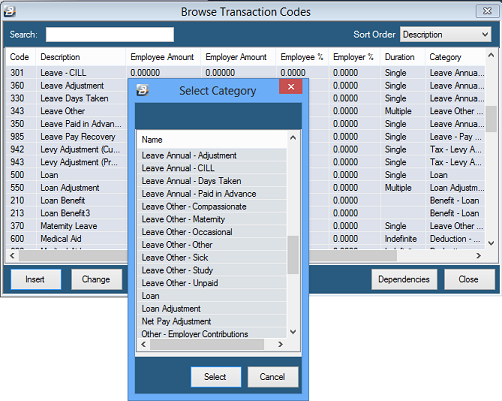Select 'Other - Employer Contributions' category
Screen dimensions: 502x401
point(212,334)
